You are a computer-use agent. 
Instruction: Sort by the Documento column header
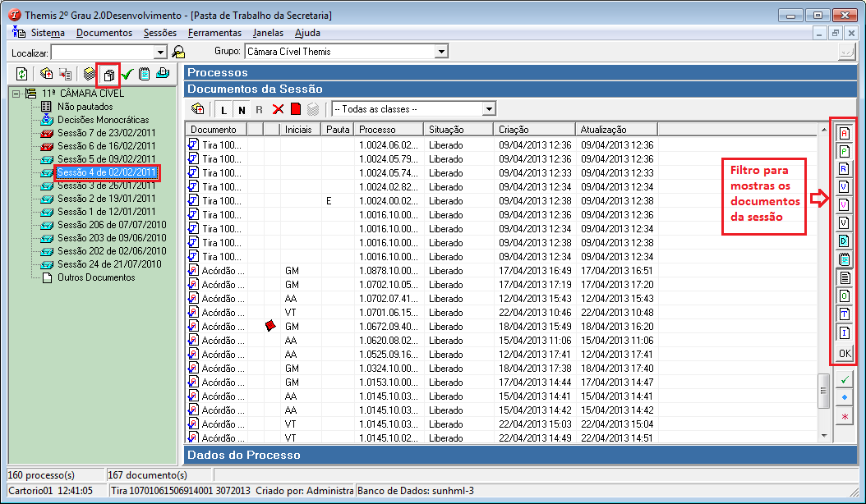(x=217, y=130)
